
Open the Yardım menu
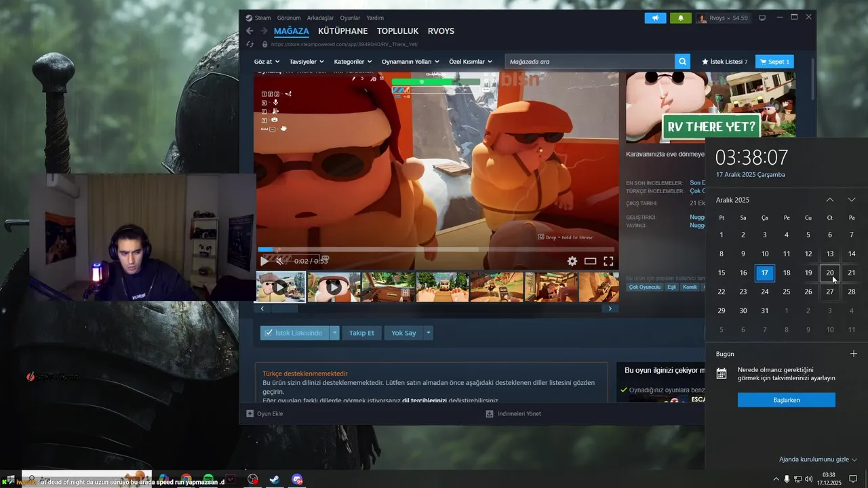[x=375, y=18]
